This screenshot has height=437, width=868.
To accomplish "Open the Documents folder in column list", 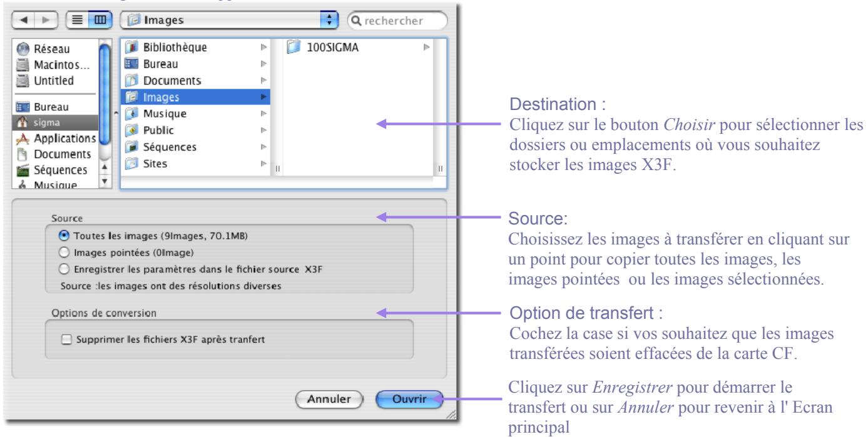I will [x=195, y=80].
